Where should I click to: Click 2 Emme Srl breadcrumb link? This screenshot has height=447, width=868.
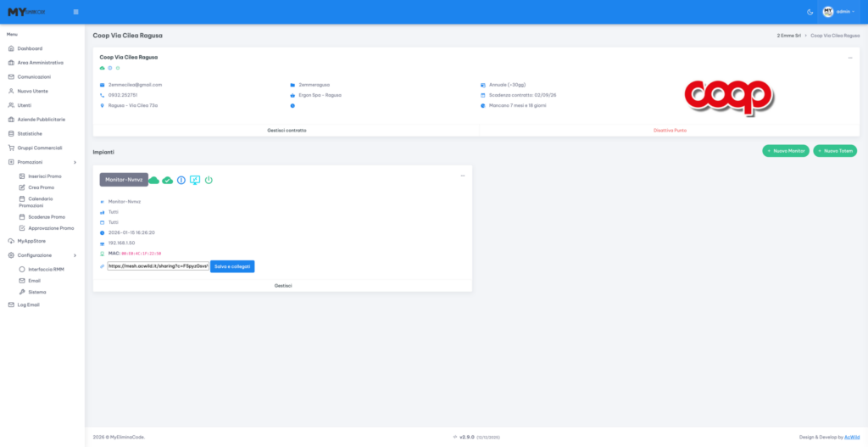coord(789,36)
